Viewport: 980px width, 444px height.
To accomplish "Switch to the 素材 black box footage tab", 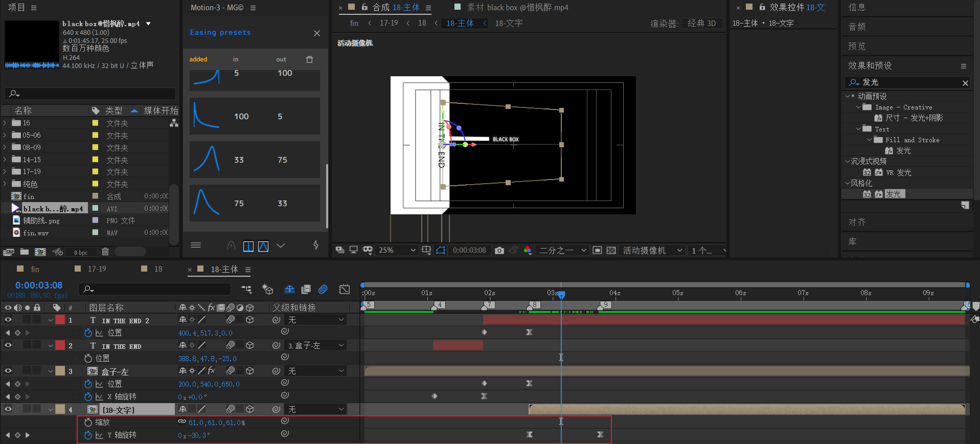I will point(517,8).
